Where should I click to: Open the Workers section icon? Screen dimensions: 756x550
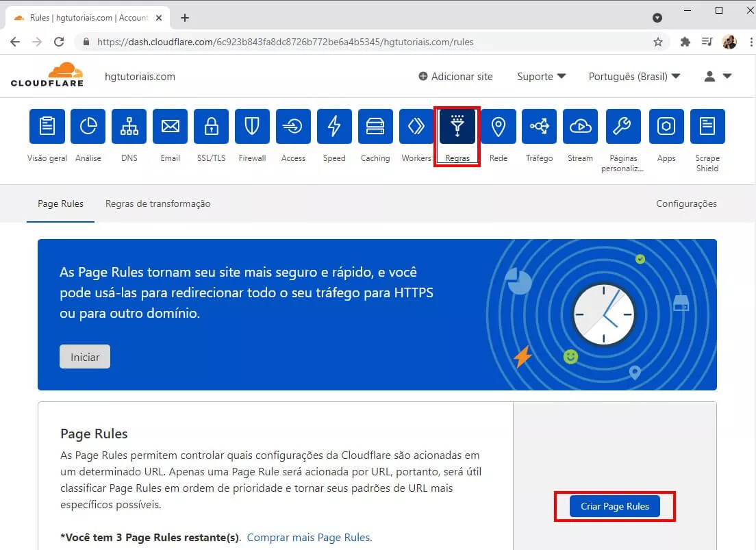tap(416, 127)
